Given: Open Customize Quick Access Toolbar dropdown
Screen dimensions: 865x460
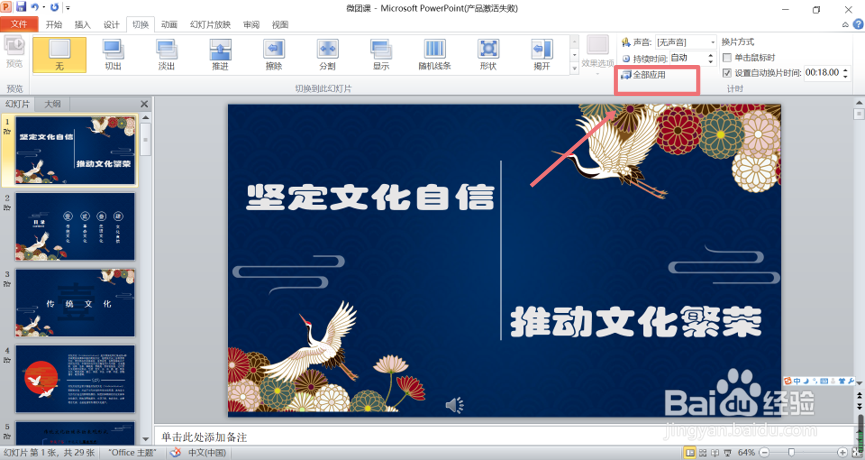Looking at the screenshot, I should click(68, 8).
